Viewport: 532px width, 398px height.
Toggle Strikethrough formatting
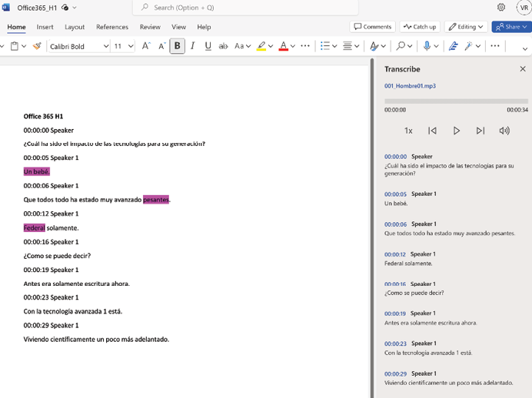click(x=223, y=46)
